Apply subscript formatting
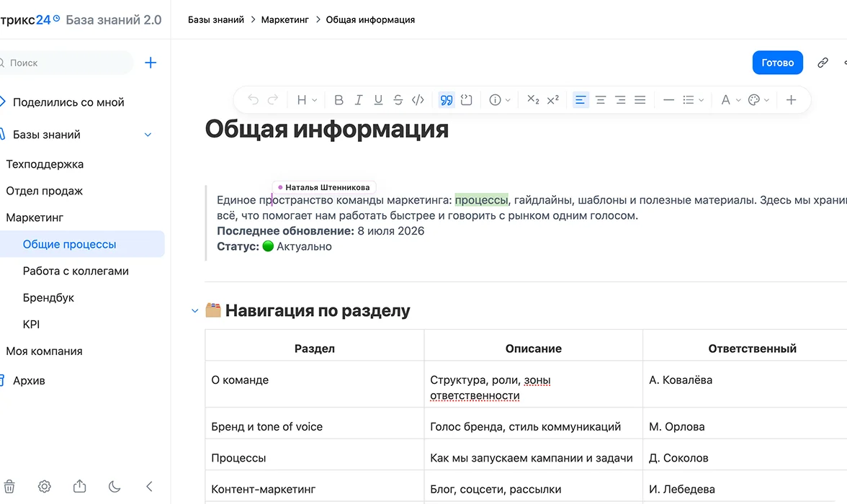847x504 pixels. (x=533, y=100)
